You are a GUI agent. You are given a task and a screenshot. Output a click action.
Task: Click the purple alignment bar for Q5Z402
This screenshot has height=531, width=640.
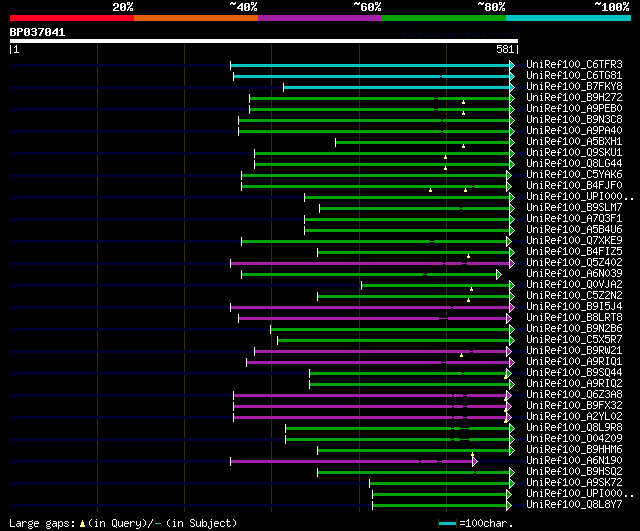click(x=370, y=264)
